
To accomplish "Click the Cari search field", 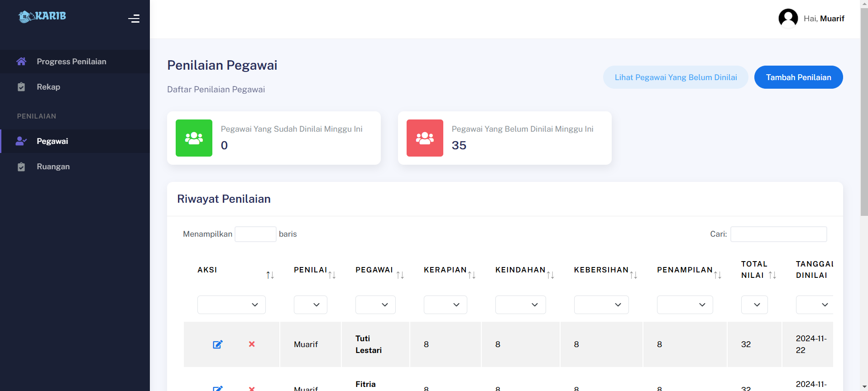I will click(x=778, y=234).
